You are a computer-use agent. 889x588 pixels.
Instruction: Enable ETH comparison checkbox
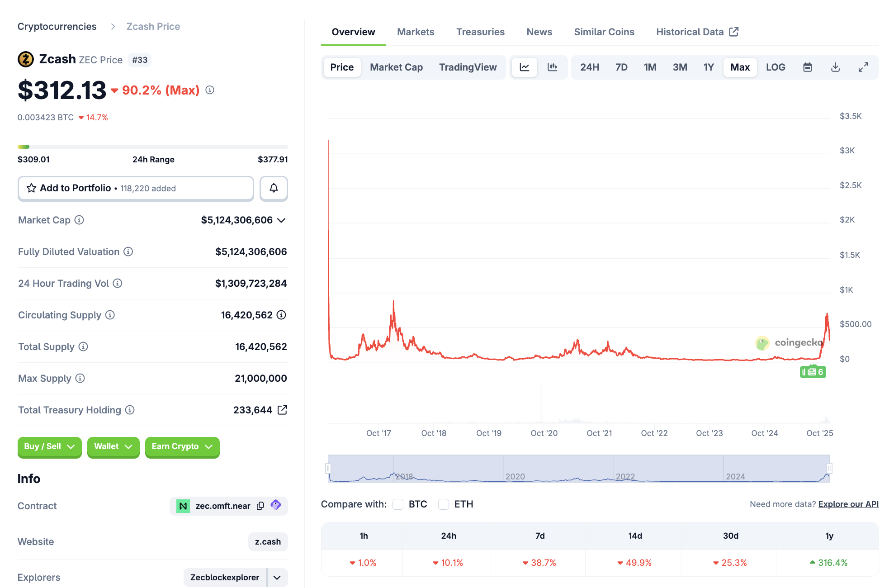pos(444,504)
